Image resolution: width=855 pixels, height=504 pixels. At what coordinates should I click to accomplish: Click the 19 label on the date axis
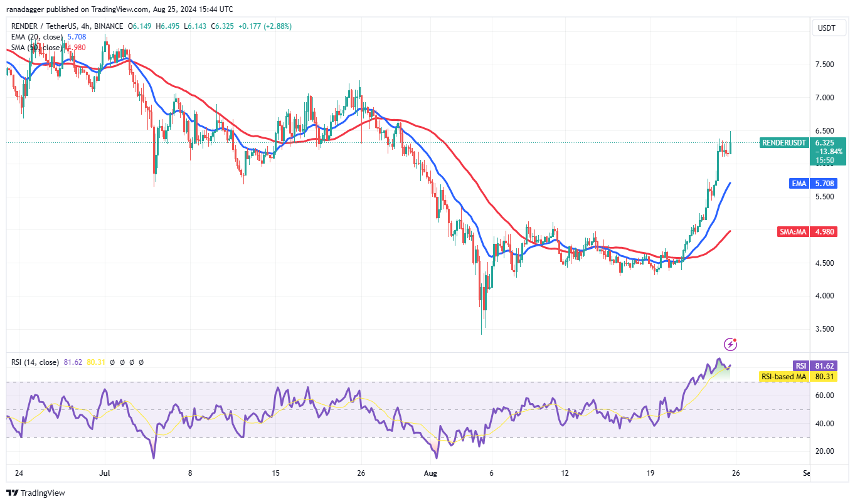[651, 473]
